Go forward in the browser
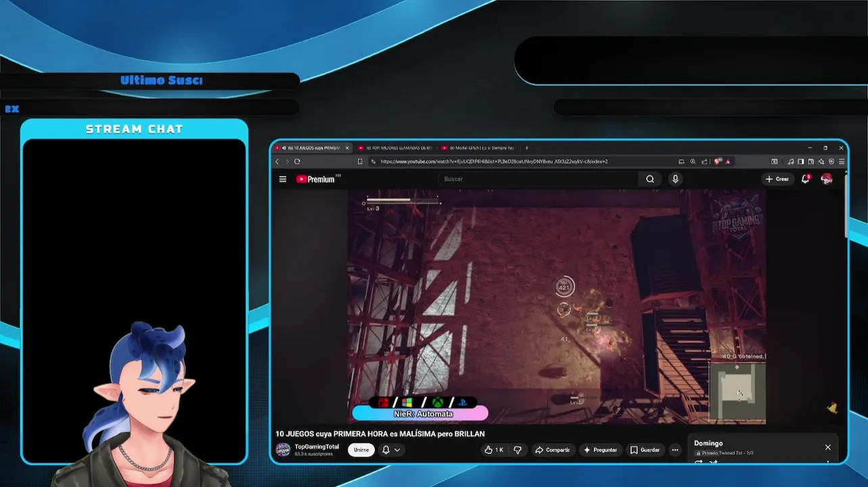This screenshot has height=487, width=868. 287,162
